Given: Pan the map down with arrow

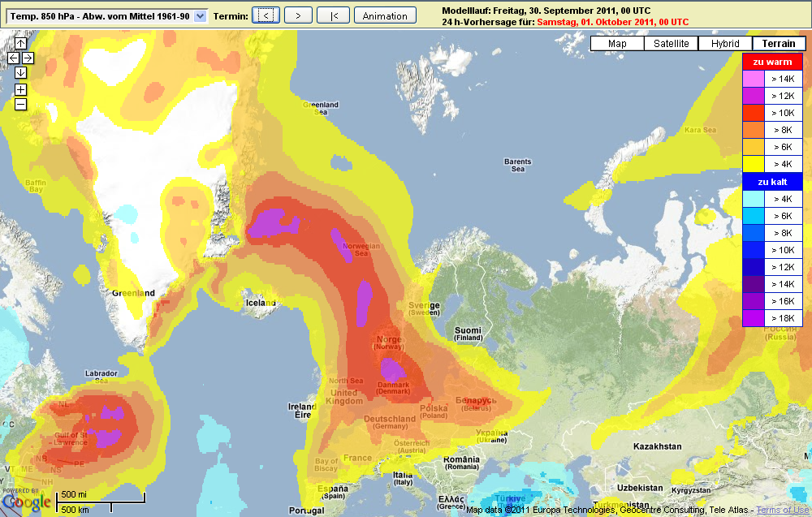Looking at the screenshot, I should (x=20, y=72).
